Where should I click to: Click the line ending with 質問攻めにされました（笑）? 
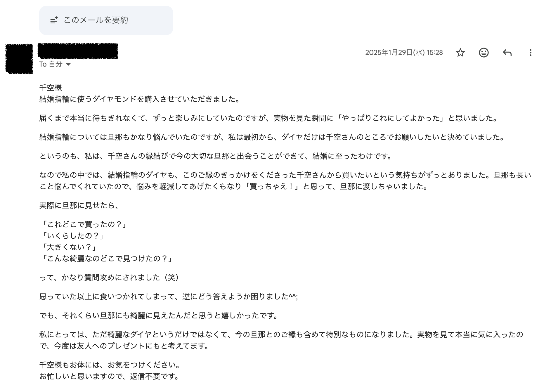tap(109, 277)
